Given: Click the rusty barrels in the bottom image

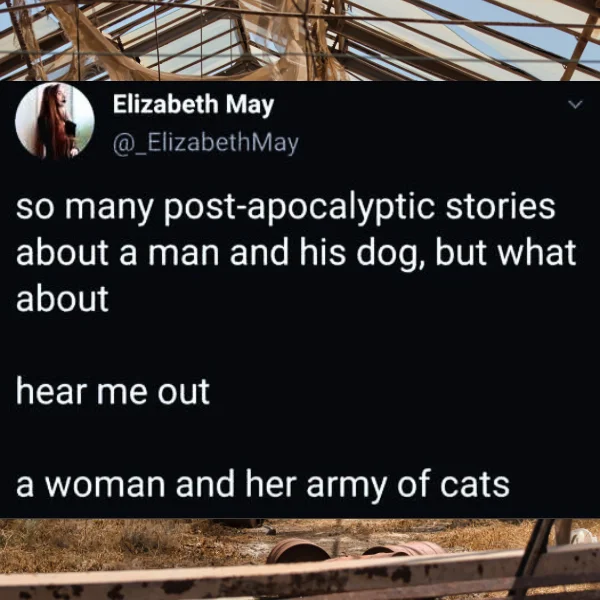Looking at the screenshot, I should click(x=354, y=551).
